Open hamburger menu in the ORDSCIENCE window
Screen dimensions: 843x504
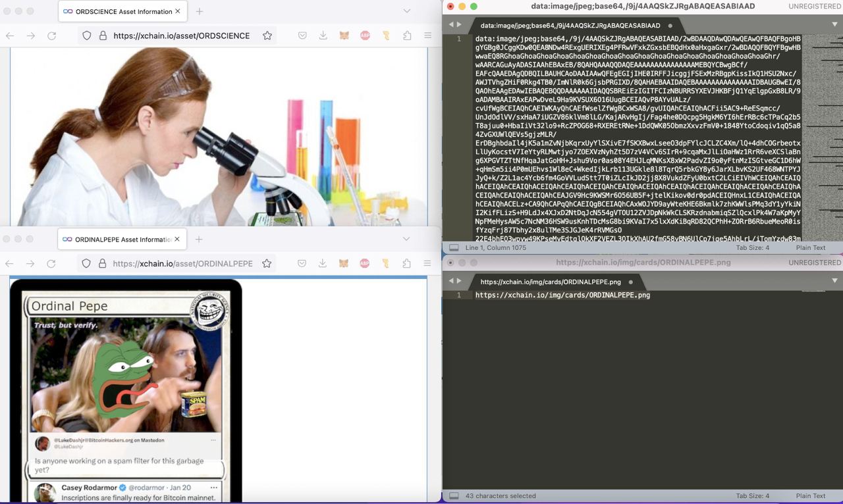click(x=428, y=36)
